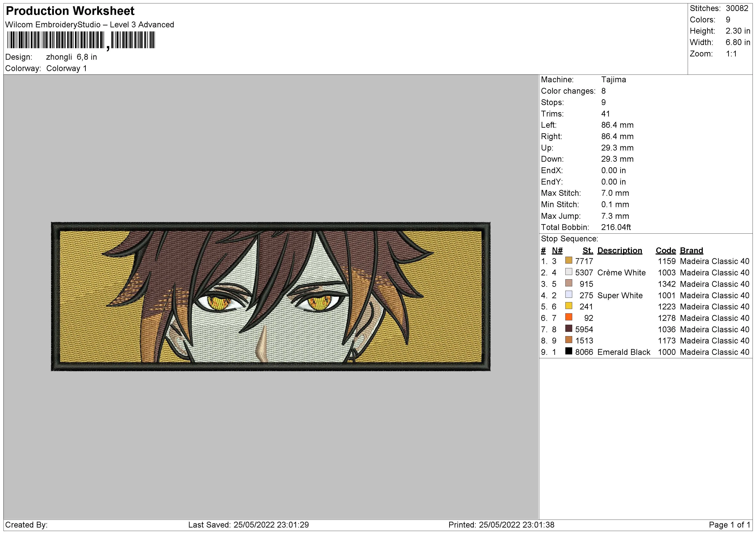Click the 'Brand' column header

click(x=691, y=250)
